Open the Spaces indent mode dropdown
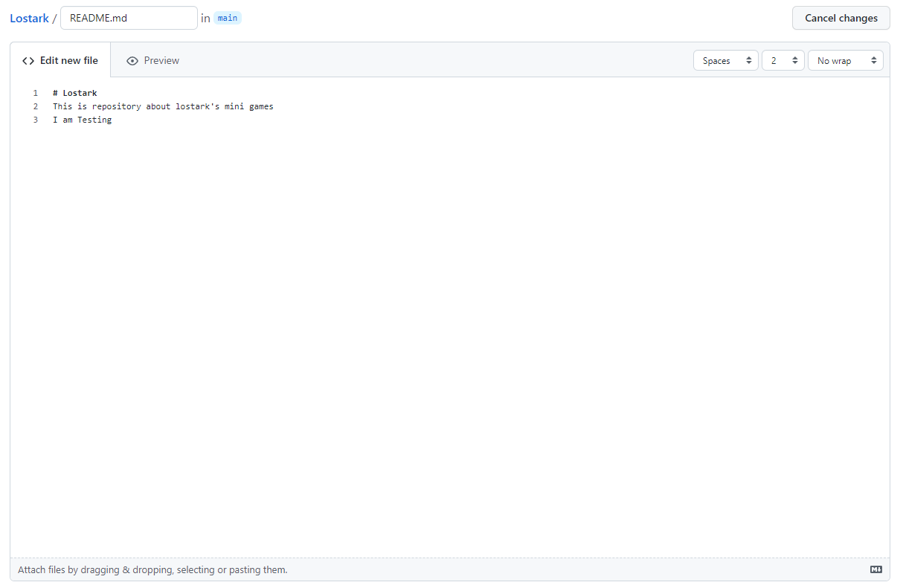 point(726,61)
